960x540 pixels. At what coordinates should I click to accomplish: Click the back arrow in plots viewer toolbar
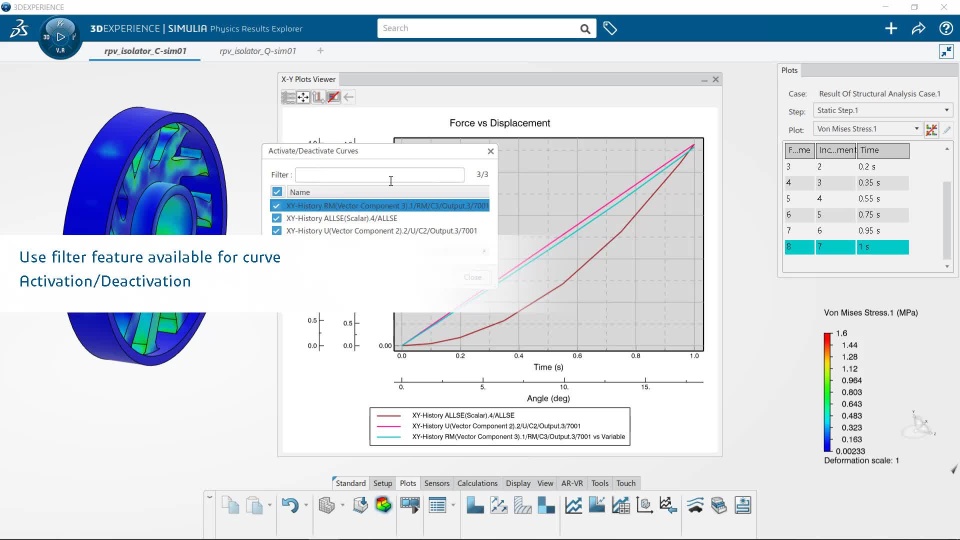[x=348, y=97]
